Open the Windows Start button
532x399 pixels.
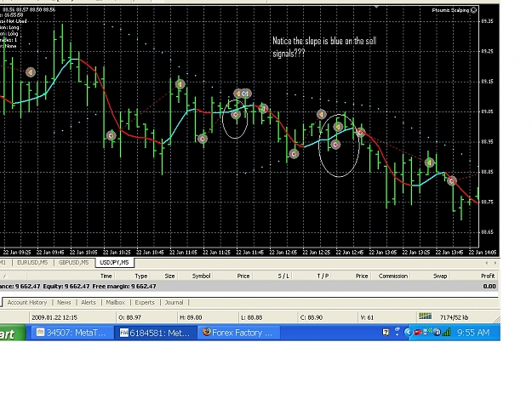coord(13,333)
